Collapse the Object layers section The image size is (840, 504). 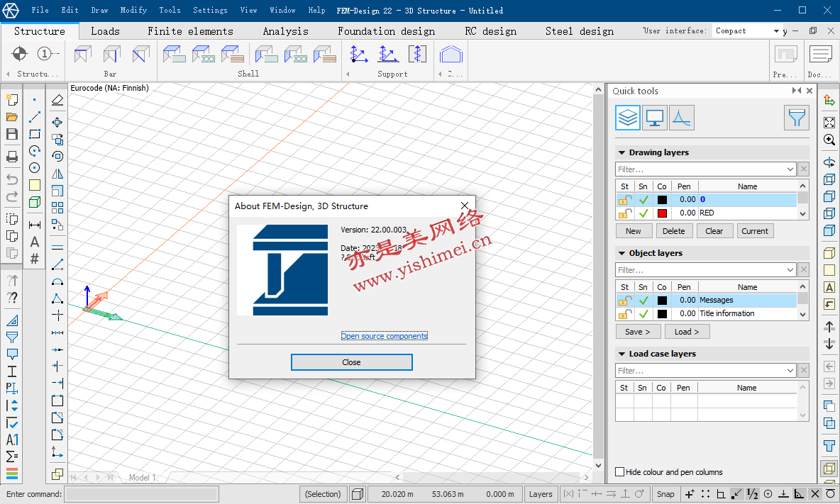pyautogui.click(x=622, y=253)
